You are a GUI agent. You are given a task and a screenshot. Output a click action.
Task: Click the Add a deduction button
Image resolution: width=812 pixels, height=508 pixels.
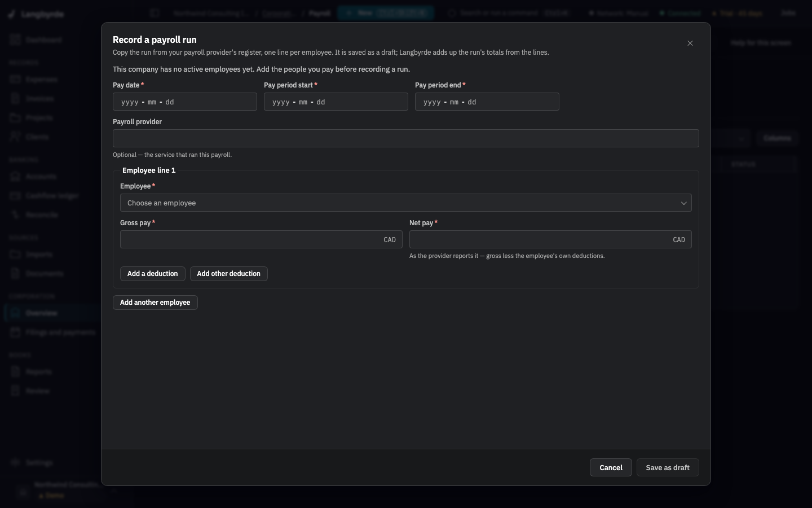click(153, 274)
